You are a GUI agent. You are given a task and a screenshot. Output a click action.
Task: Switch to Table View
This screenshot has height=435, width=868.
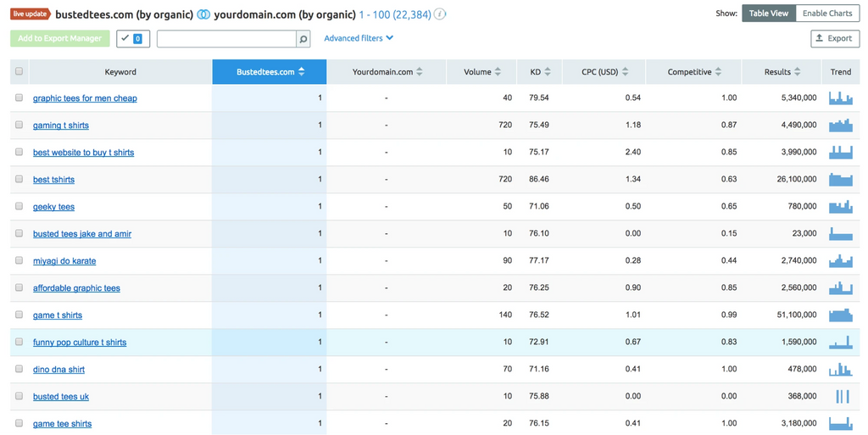click(768, 14)
